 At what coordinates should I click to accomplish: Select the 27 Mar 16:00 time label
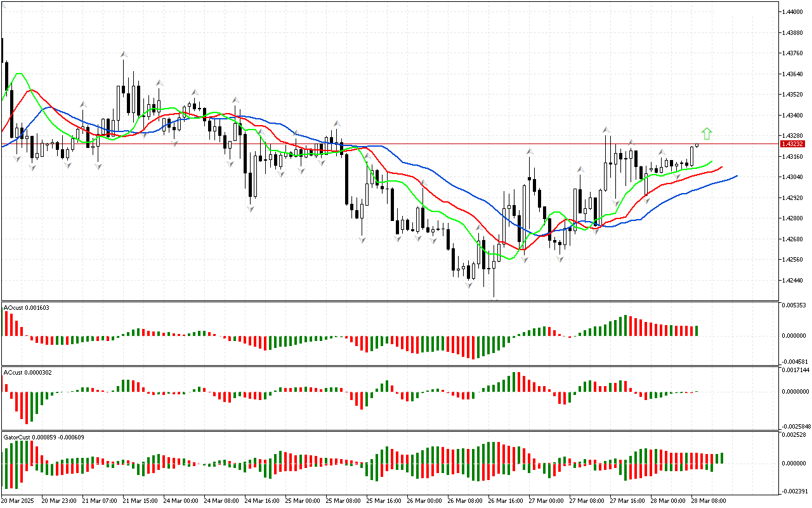627,501
